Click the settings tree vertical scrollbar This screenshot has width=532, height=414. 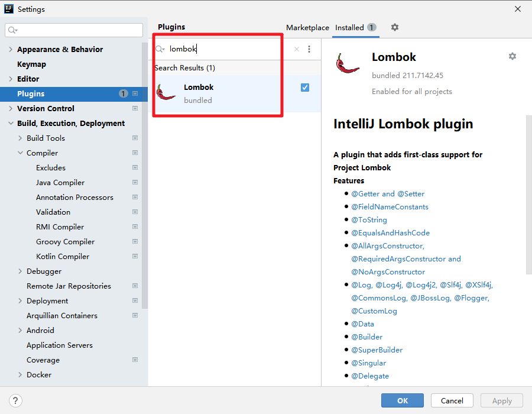(x=145, y=175)
